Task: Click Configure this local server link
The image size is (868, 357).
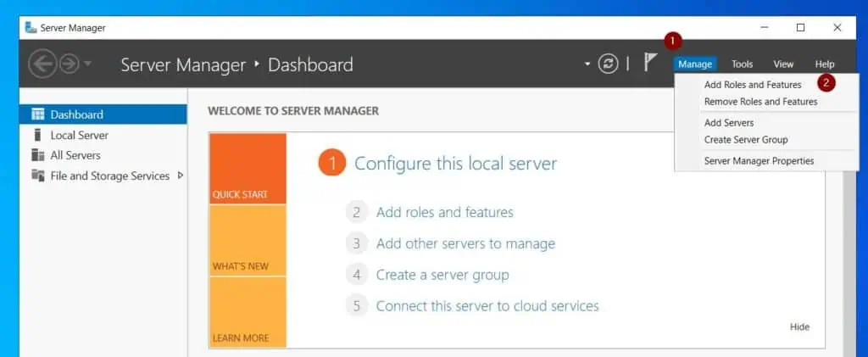Action: (455, 164)
